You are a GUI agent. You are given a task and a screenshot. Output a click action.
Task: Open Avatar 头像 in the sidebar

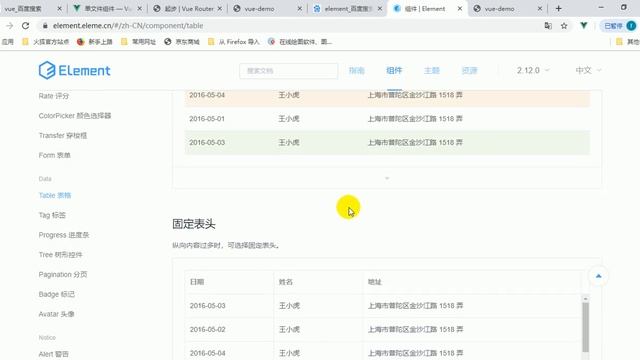click(56, 314)
